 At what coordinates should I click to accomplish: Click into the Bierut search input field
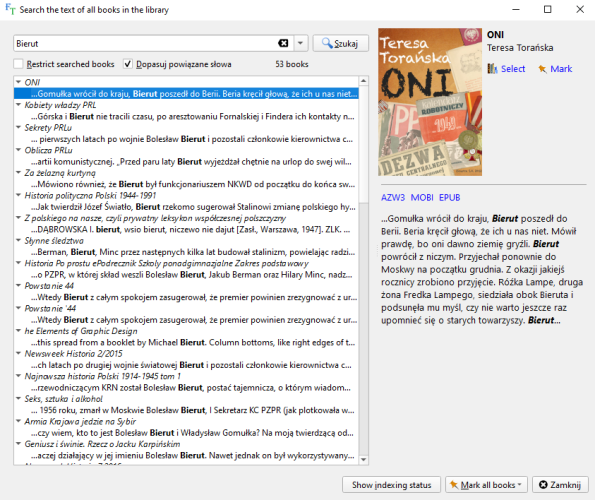coord(146,43)
